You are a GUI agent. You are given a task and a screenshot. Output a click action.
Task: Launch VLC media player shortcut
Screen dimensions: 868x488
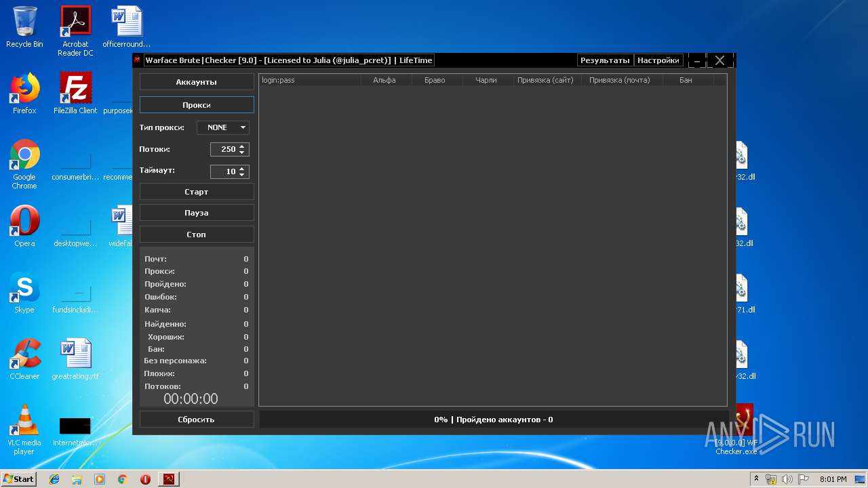tap(24, 430)
